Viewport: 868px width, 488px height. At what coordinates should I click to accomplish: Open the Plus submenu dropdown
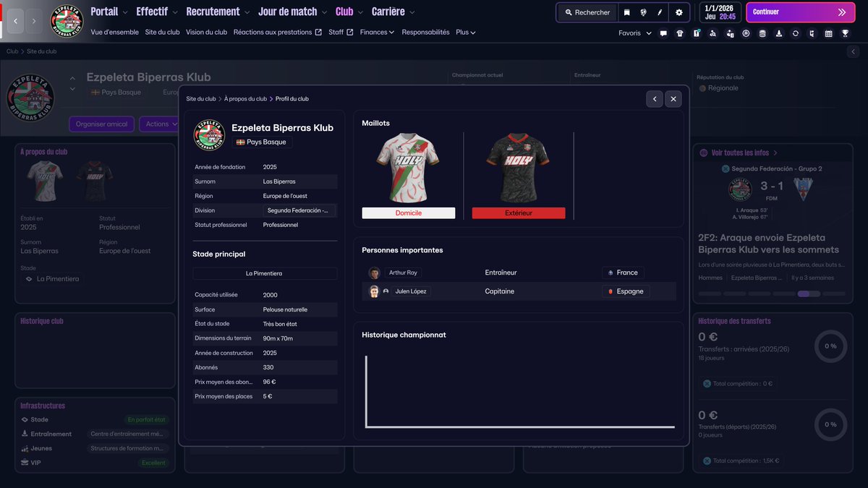[466, 33]
